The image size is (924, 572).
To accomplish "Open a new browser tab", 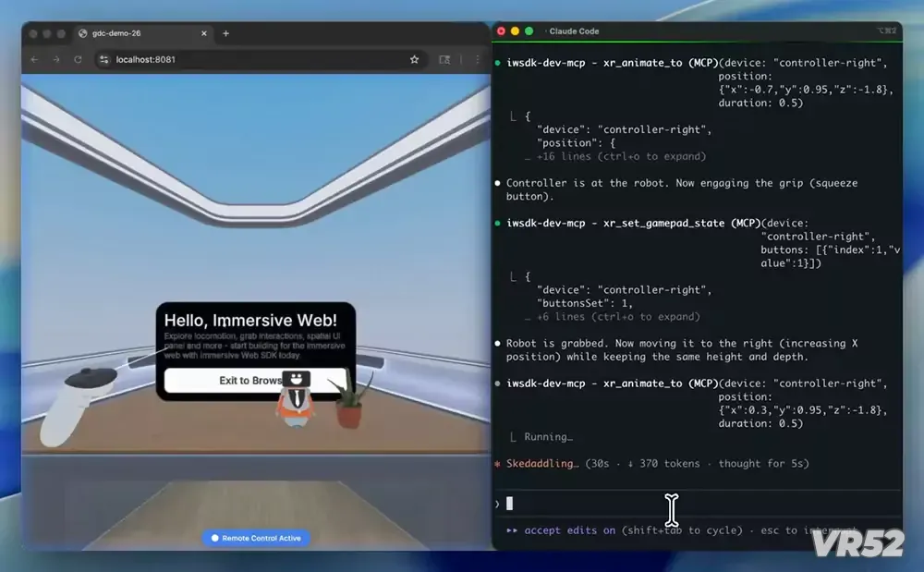I will click(225, 33).
